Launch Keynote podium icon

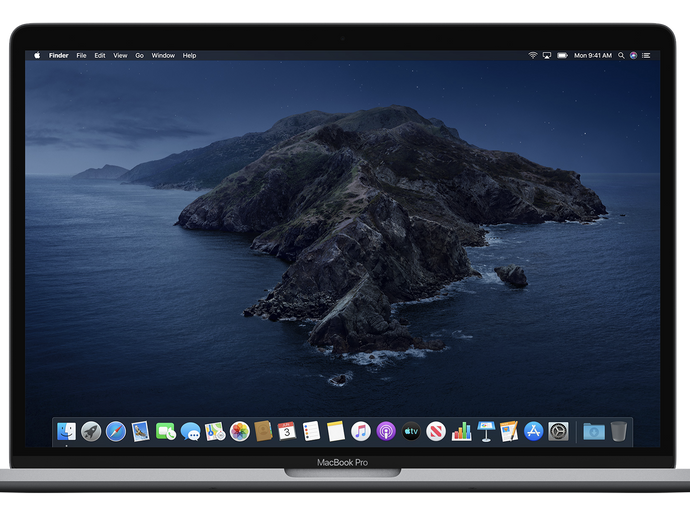coord(486,431)
